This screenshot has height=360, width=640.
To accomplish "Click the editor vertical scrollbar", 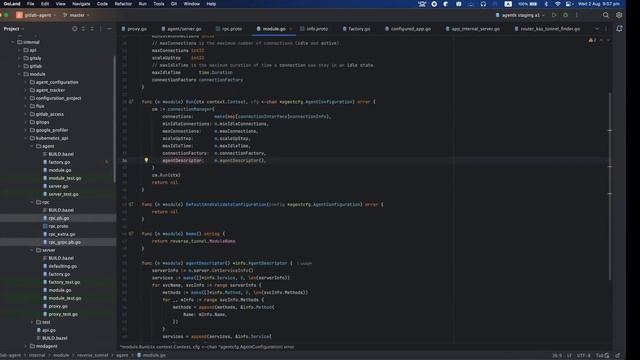I will pyautogui.click(x=610, y=186).
